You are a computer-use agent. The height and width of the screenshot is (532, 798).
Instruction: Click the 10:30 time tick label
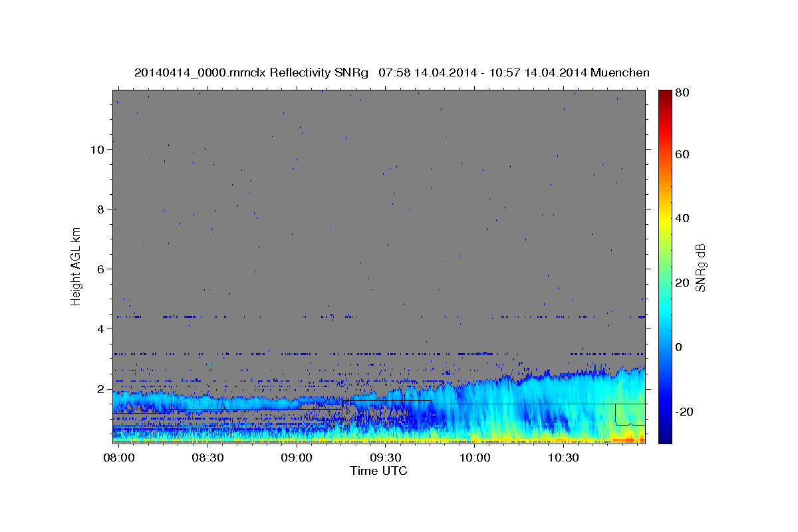[564, 458]
